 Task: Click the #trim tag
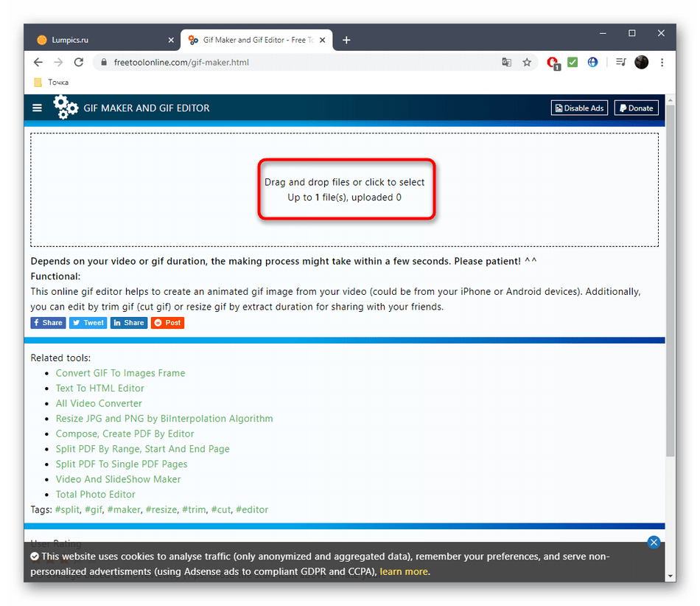tap(194, 509)
